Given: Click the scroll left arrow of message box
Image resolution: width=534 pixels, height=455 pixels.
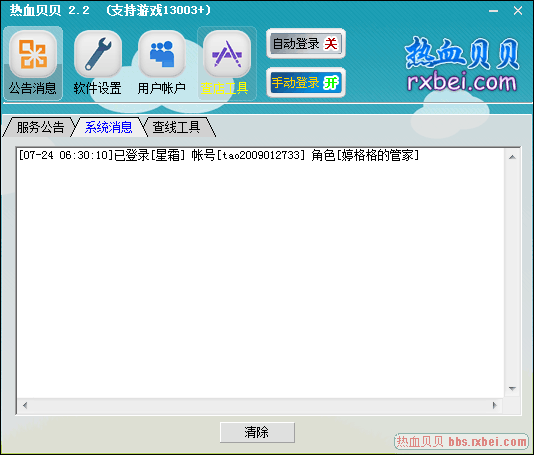Looking at the screenshot, I should point(25,405).
